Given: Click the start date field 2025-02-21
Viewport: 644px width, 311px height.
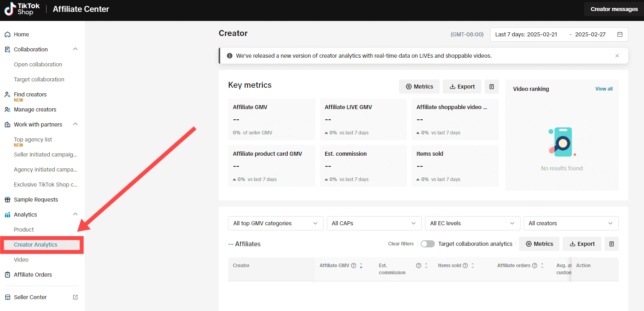Looking at the screenshot, I should (x=542, y=34).
